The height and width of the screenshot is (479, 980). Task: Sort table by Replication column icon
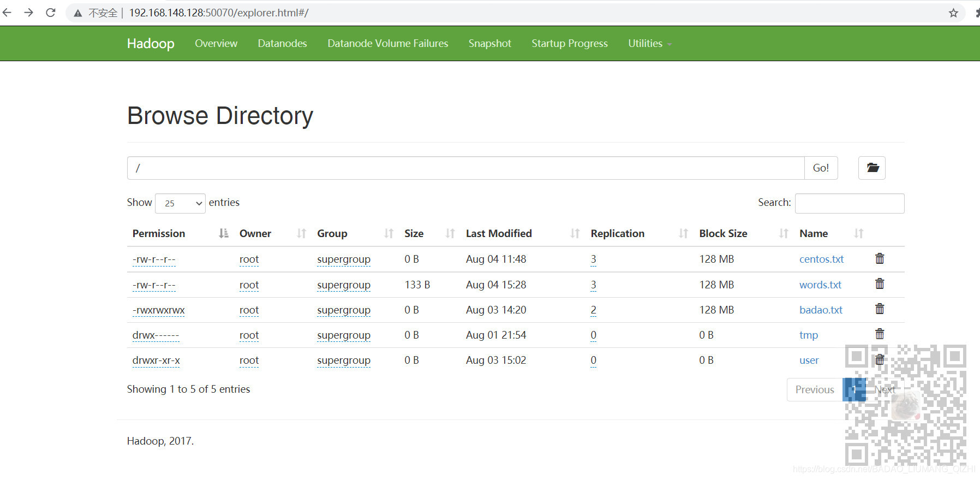pyautogui.click(x=683, y=233)
